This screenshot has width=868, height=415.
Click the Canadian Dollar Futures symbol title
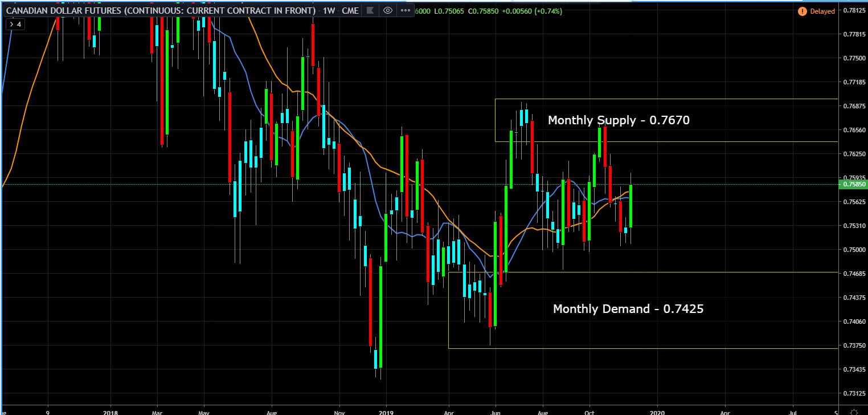click(x=160, y=10)
